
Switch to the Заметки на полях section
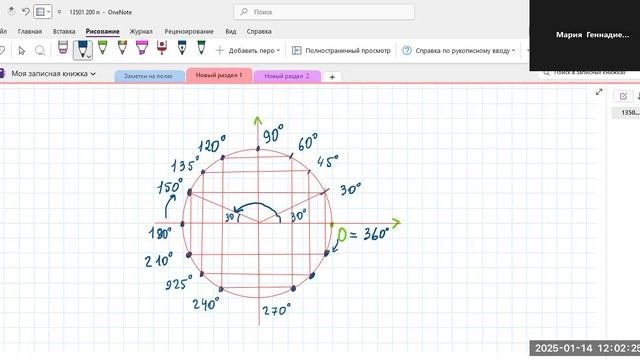(149, 76)
